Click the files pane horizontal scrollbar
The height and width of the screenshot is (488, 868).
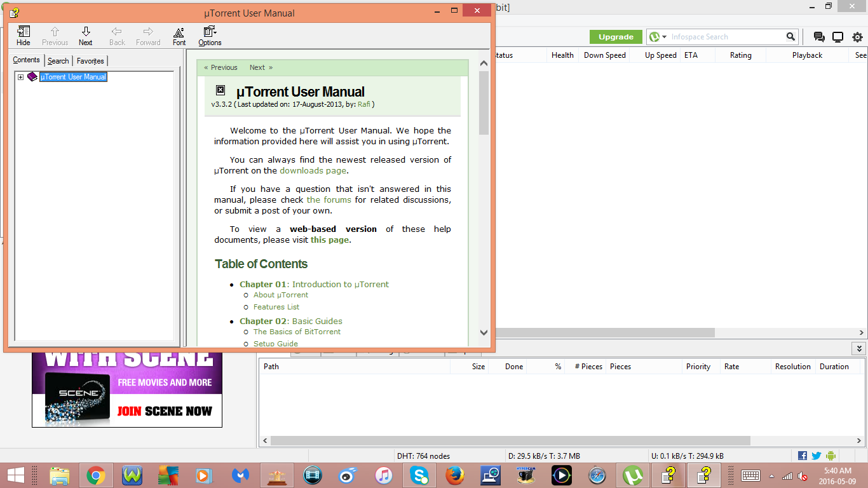[510, 440]
